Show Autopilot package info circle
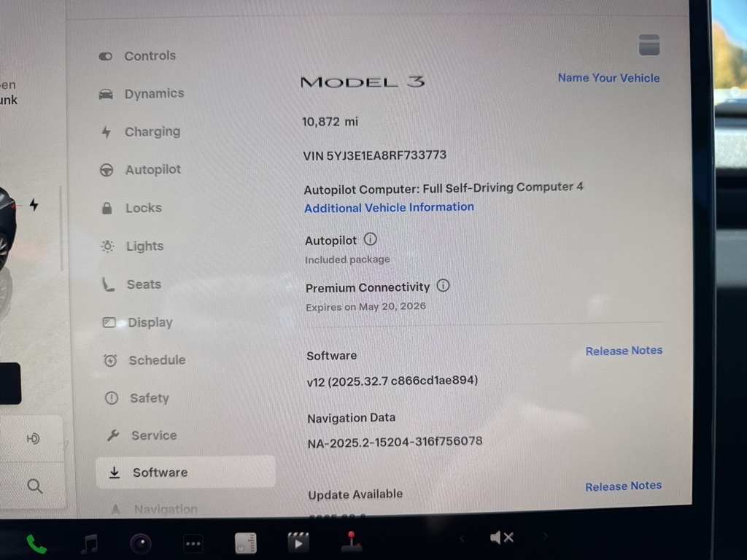 (370, 239)
